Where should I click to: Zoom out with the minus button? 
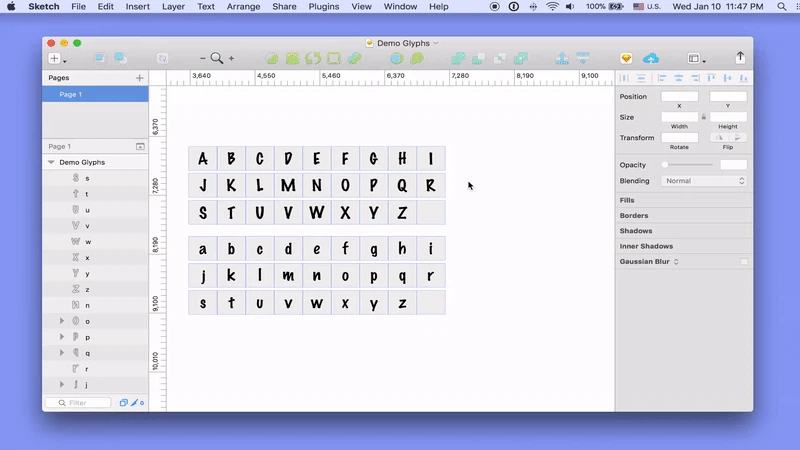[203, 58]
